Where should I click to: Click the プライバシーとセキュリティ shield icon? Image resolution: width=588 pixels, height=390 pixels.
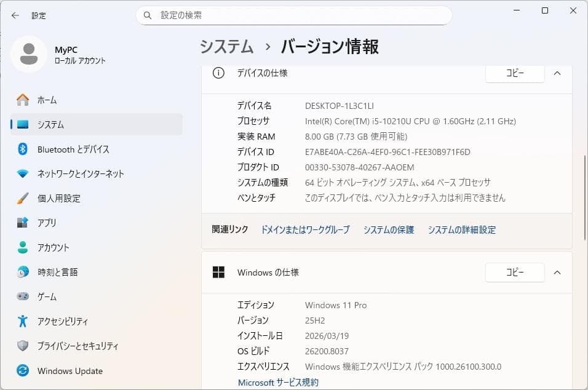tap(23, 345)
